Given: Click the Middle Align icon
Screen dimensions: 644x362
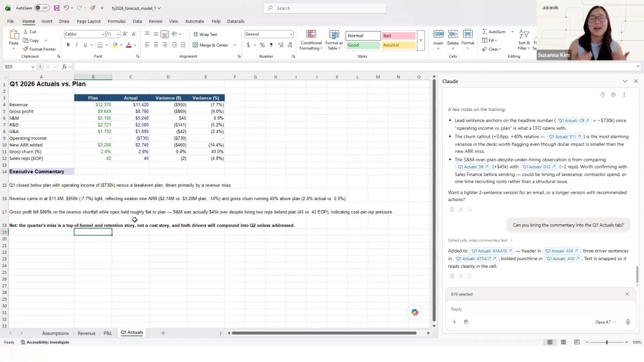Looking at the screenshot, I should [156, 34].
